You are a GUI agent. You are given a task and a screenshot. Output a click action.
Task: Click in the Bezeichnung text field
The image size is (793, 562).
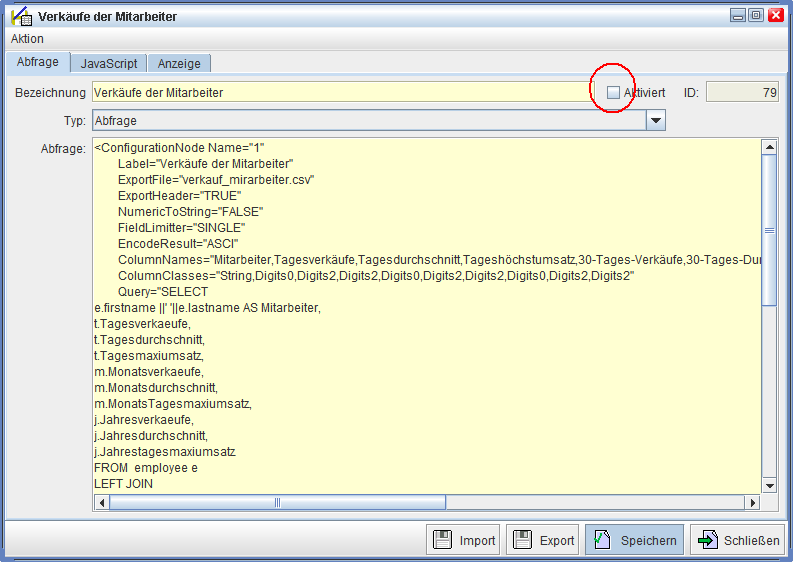[x=340, y=92]
